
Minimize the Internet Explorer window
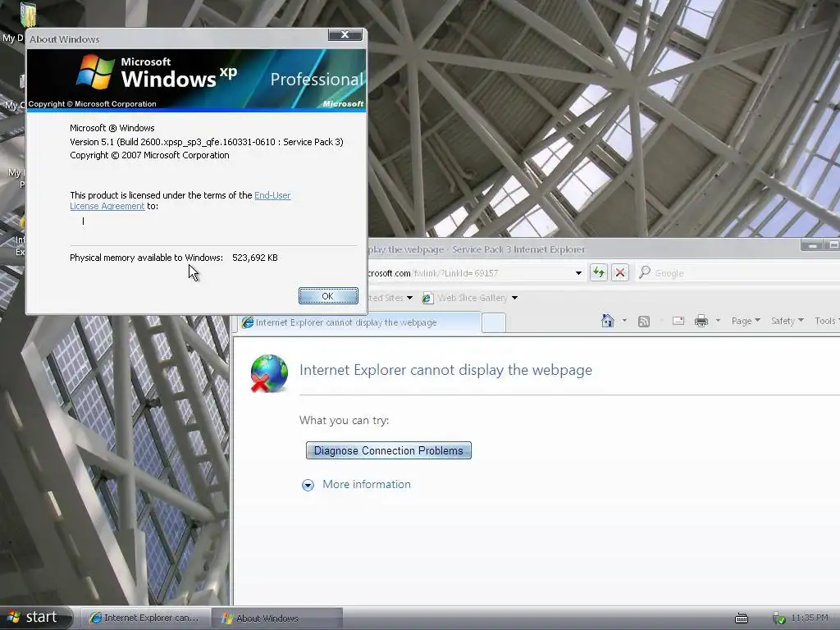point(812,245)
